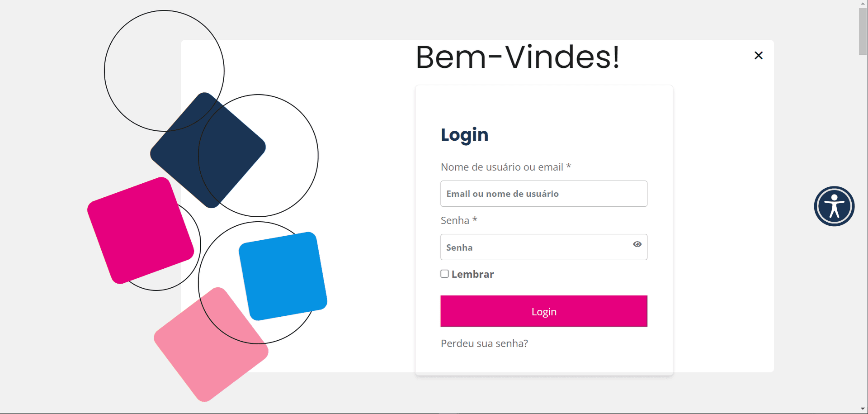The width and height of the screenshot is (868, 414).
Task: Open the Perdeu sua senha? link
Action: tap(484, 343)
